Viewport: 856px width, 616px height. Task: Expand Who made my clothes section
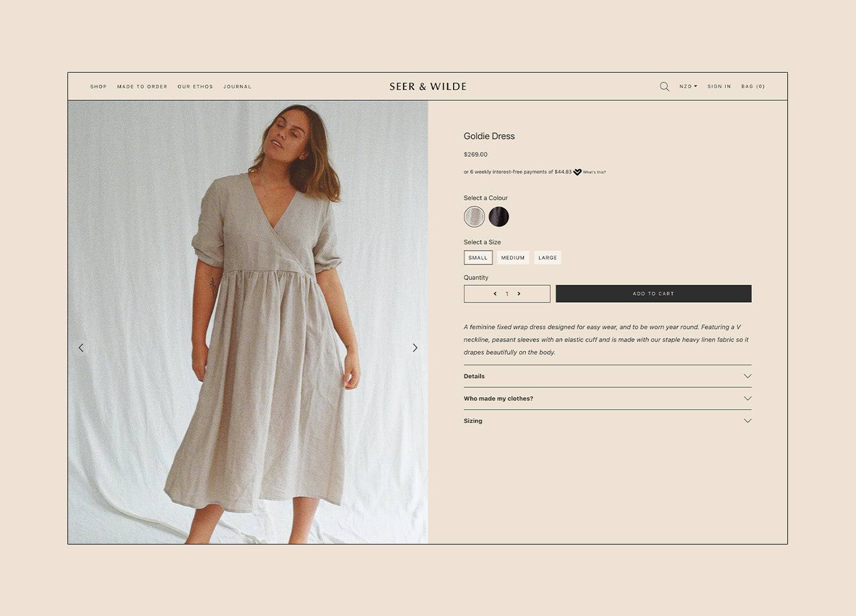tap(607, 399)
